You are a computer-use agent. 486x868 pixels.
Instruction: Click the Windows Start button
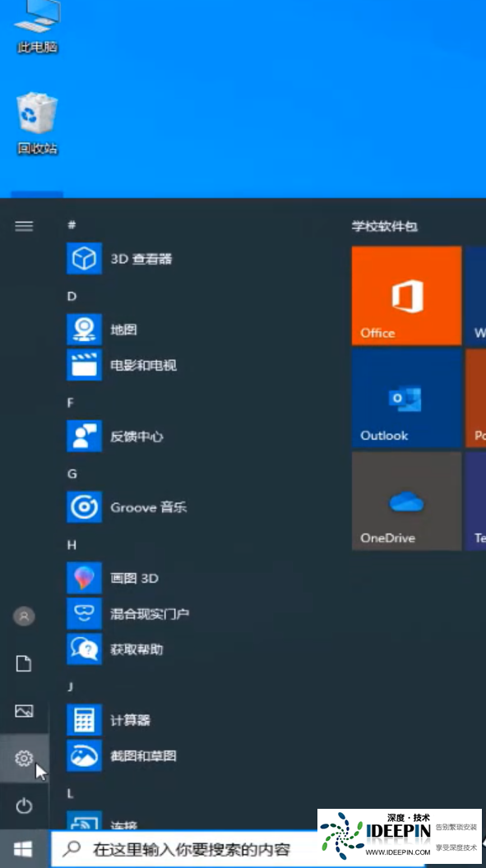pos(23,848)
